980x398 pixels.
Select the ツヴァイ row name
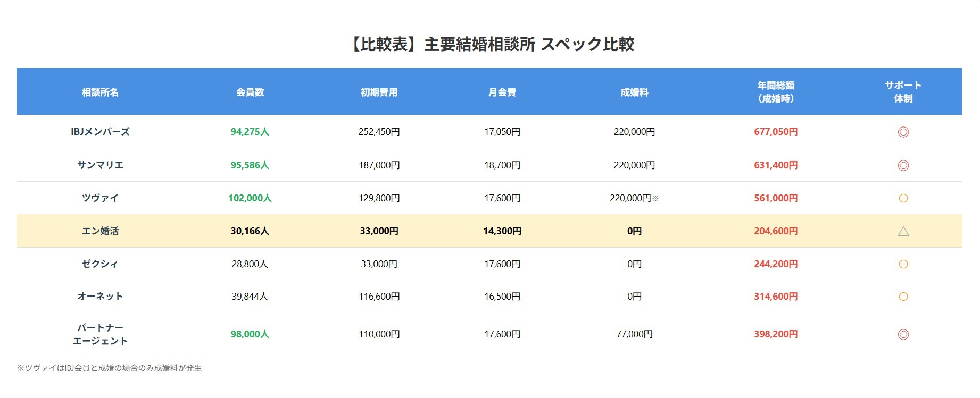pyautogui.click(x=100, y=198)
